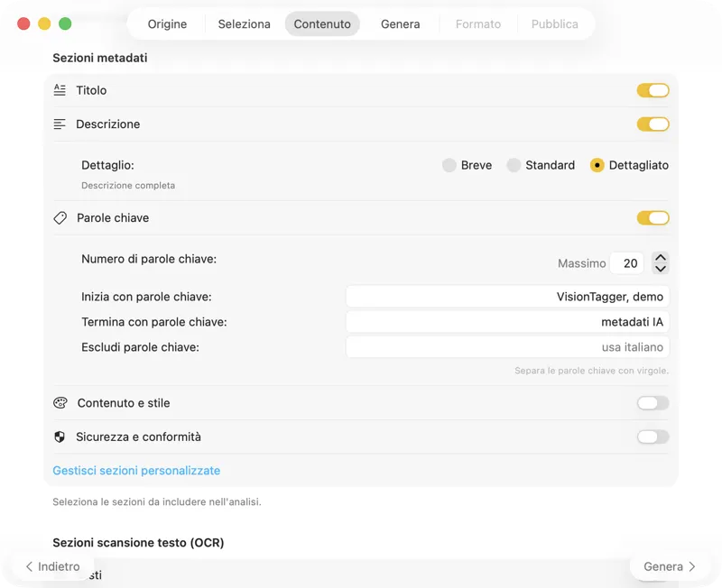The height and width of the screenshot is (588, 722).
Task: Open the Seleziona tab
Action: coord(244,24)
